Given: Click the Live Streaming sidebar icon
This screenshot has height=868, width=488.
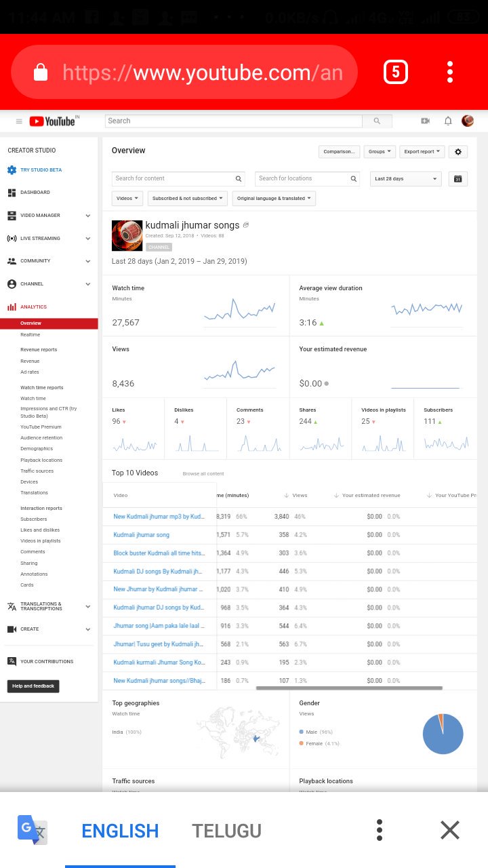Looking at the screenshot, I should point(12,239).
